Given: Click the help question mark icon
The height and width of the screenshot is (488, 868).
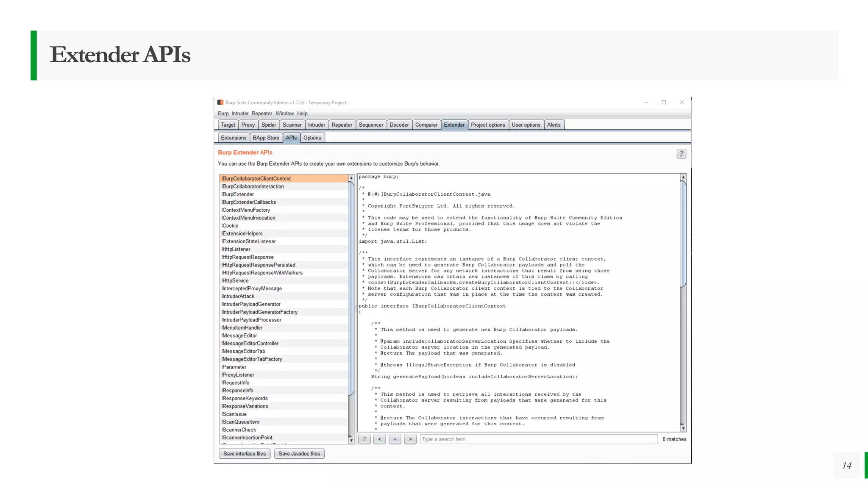Looking at the screenshot, I should (x=681, y=154).
